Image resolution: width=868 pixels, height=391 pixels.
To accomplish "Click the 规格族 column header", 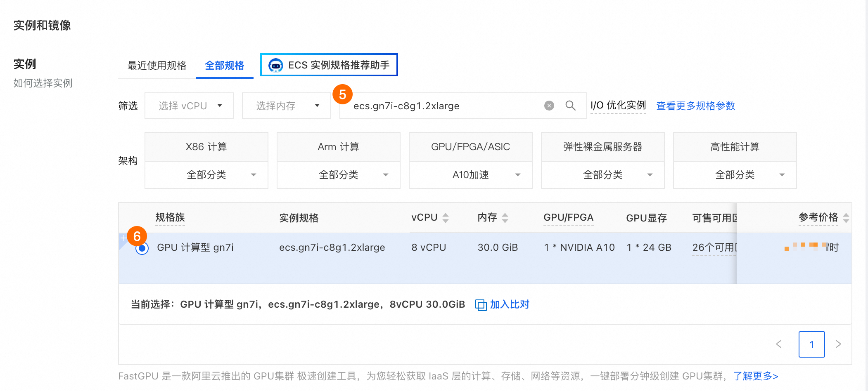I will pos(170,218).
